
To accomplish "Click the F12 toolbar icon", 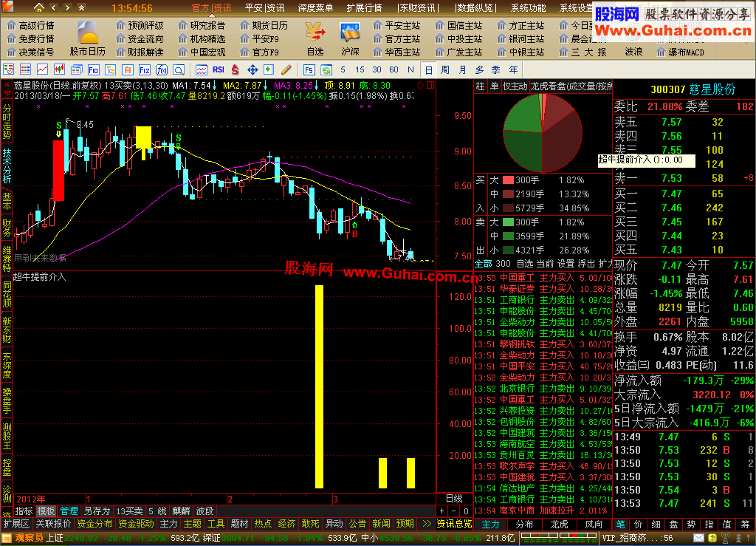I will tap(145, 70).
